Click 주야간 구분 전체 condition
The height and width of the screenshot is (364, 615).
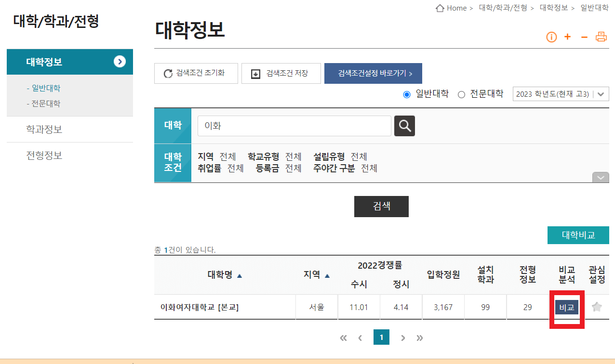point(345,168)
